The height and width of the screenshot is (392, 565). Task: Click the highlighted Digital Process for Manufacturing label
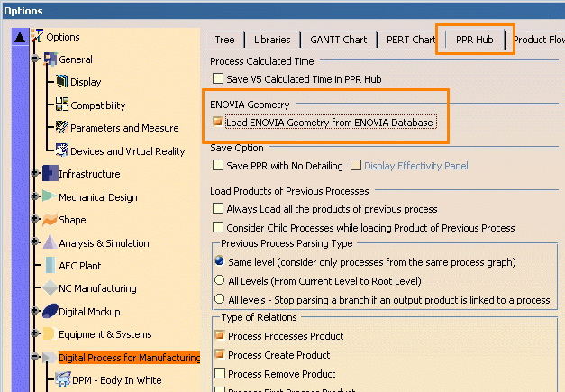130,358
